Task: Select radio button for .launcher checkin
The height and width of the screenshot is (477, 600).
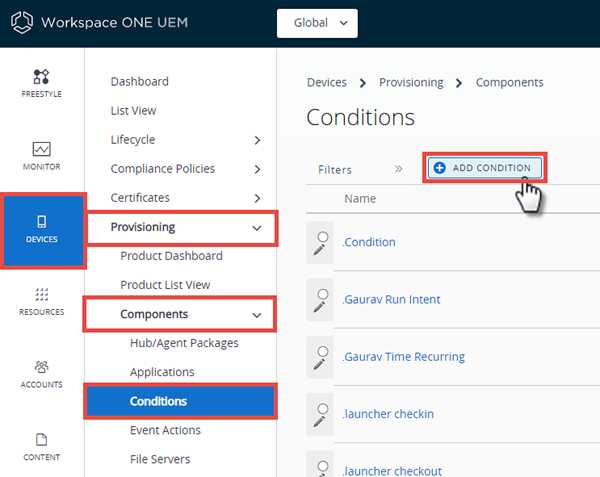Action: 323,409
